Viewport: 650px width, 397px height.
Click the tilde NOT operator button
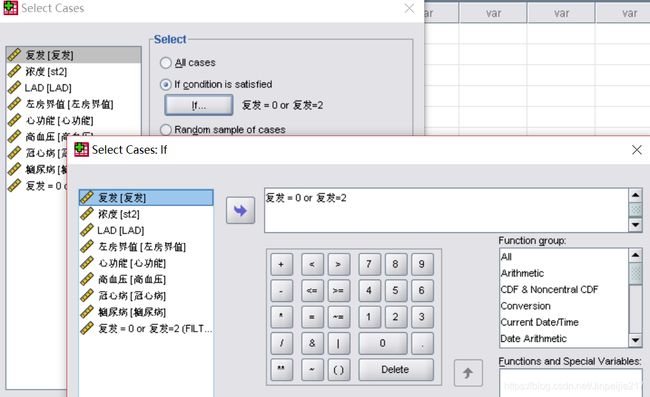point(312,369)
